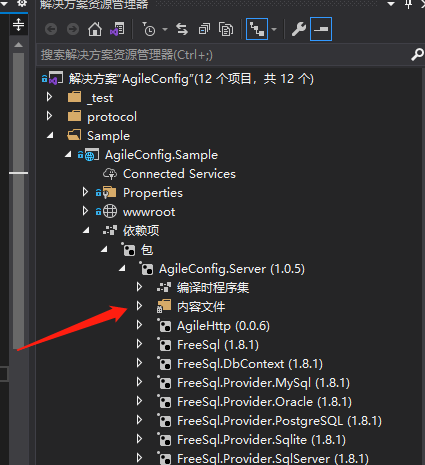Click the Connected Services cloud icon

point(110,174)
